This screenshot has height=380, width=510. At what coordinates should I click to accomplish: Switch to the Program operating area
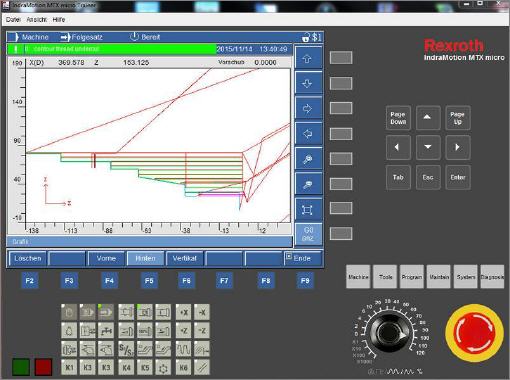tap(412, 277)
